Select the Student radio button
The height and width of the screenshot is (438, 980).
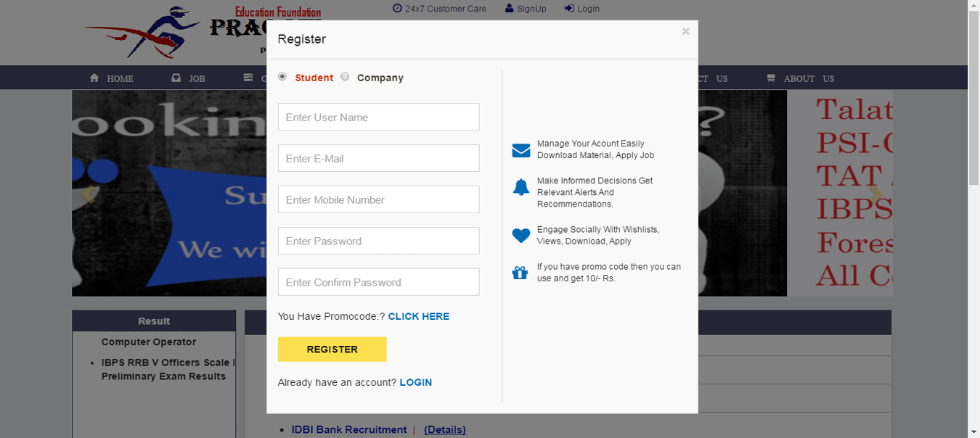(x=282, y=76)
